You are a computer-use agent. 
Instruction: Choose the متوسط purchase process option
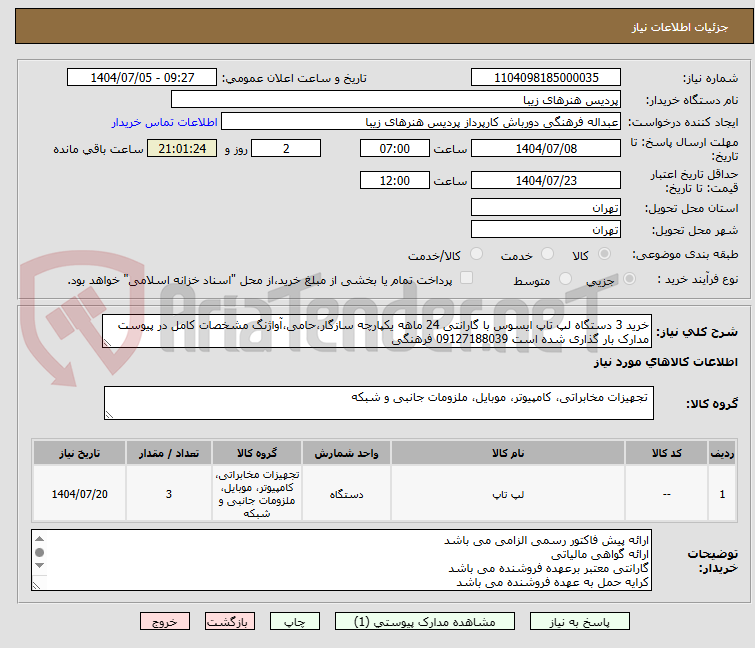click(x=567, y=280)
